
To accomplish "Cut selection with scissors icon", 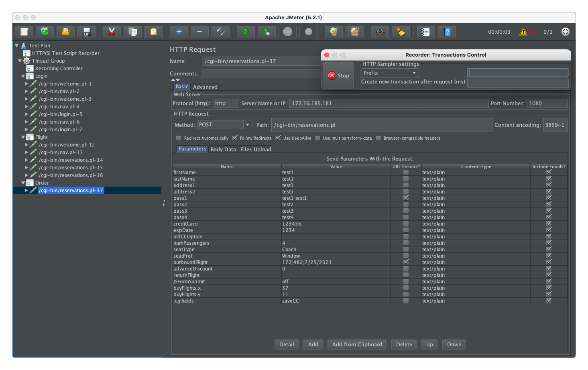I will click(x=112, y=32).
